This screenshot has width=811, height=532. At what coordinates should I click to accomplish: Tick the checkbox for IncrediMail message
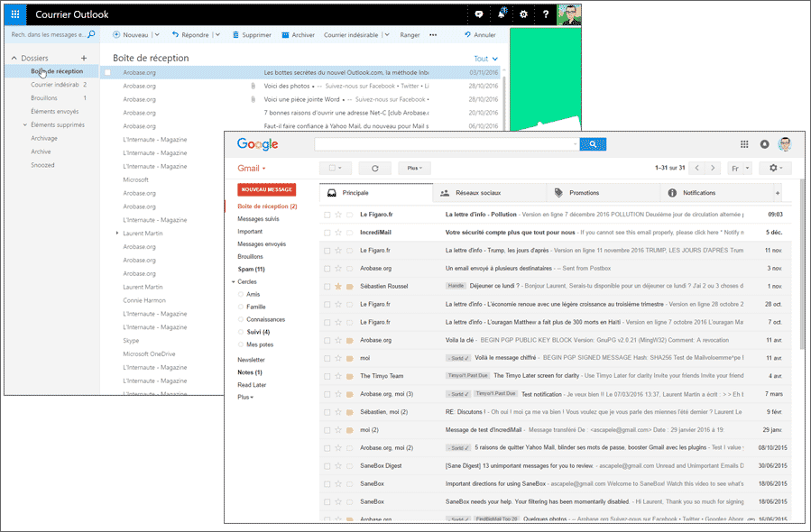(x=327, y=233)
